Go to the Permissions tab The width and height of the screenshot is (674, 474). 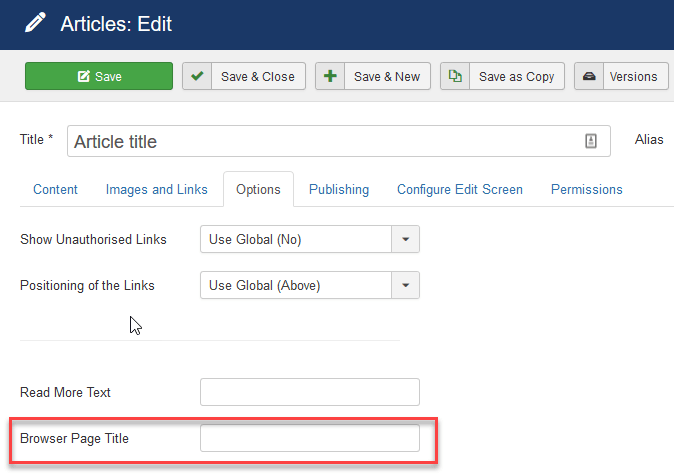(587, 190)
